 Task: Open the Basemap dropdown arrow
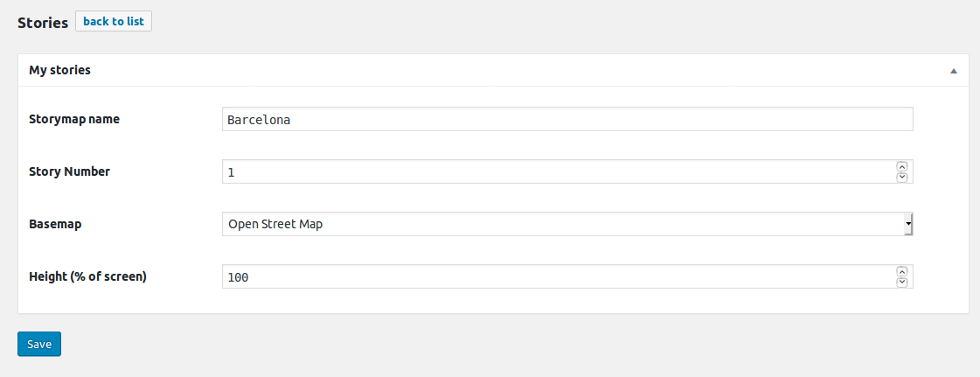coord(908,224)
